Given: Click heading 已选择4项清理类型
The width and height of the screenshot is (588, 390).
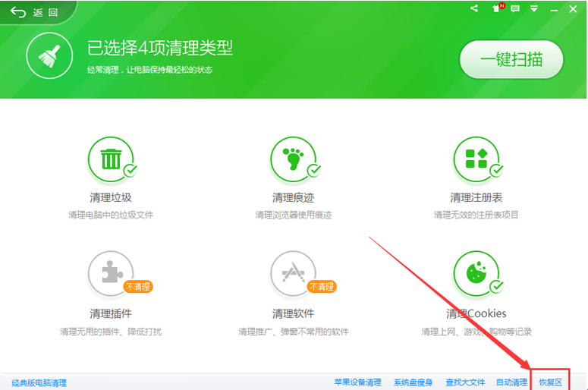Looking at the screenshot, I should coord(160,48).
